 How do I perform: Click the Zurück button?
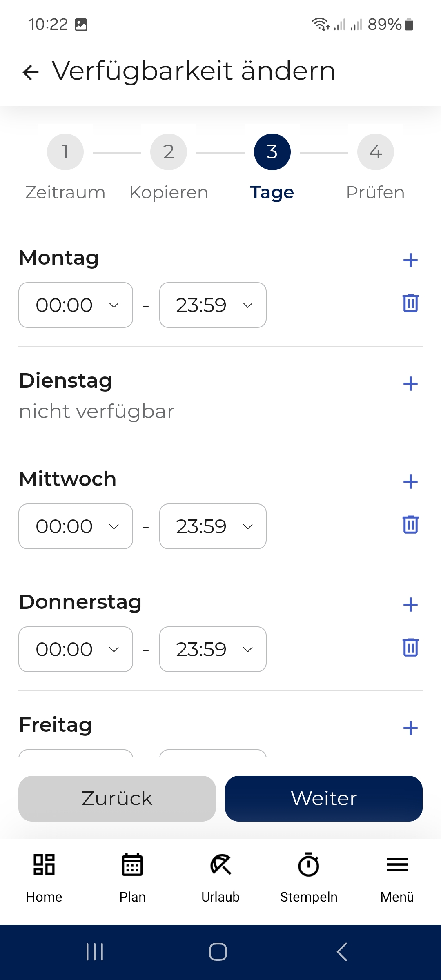pos(117,799)
